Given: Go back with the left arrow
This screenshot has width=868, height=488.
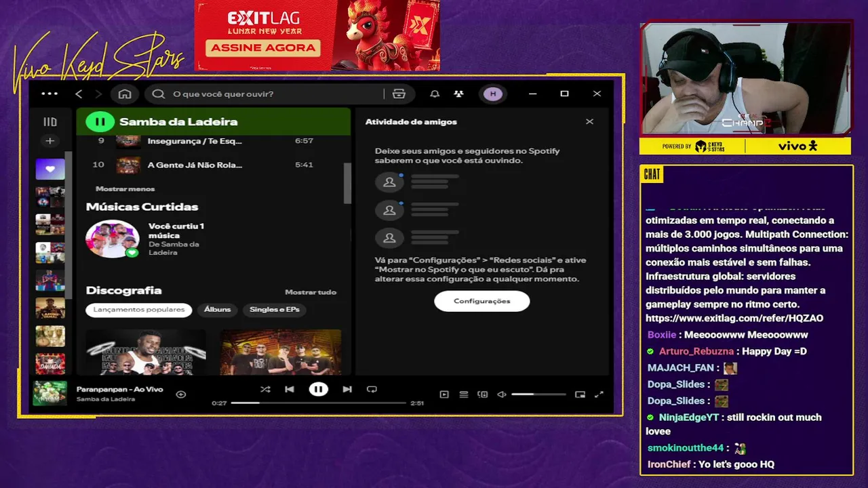Looking at the screenshot, I should pyautogui.click(x=79, y=94).
